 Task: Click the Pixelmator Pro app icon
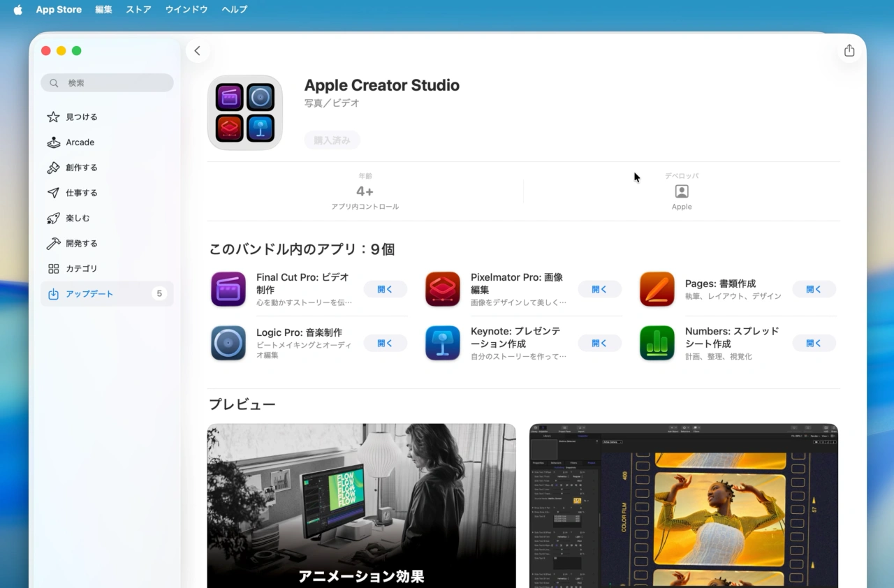click(442, 289)
